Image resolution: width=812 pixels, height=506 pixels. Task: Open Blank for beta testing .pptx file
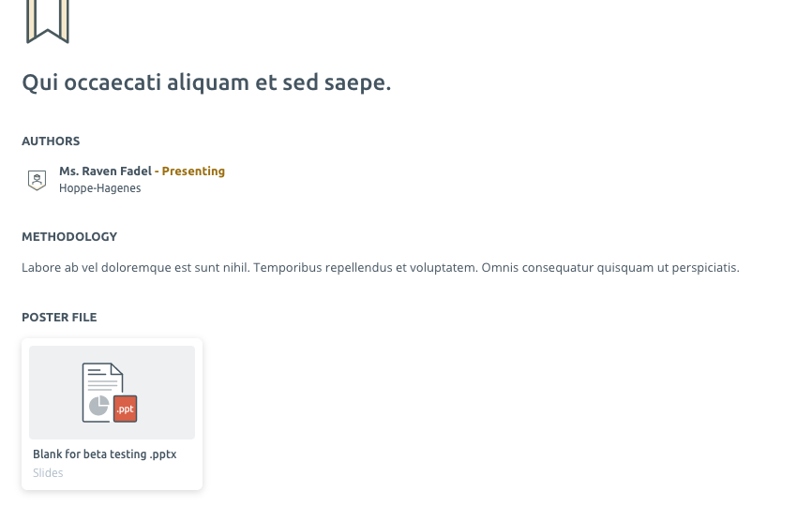(104, 454)
